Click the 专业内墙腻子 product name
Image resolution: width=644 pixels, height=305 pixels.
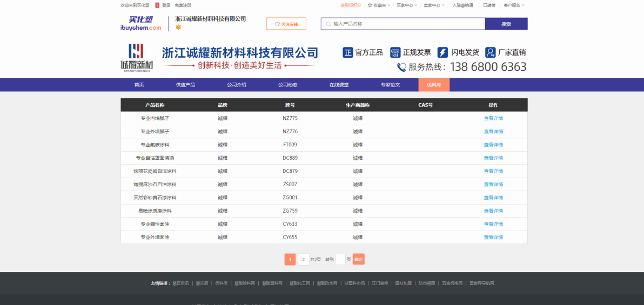pos(155,118)
